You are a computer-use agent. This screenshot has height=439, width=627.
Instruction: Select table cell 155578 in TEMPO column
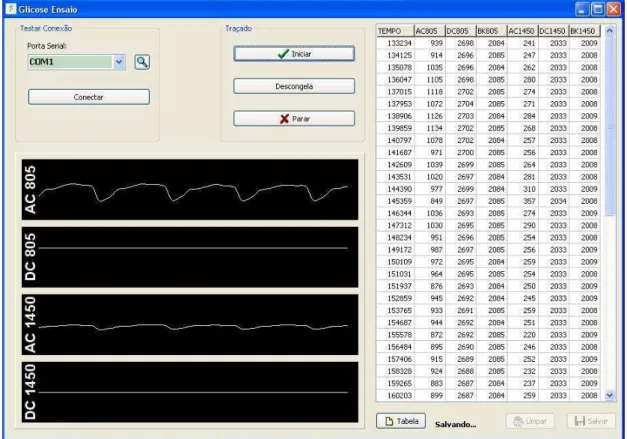395,335
